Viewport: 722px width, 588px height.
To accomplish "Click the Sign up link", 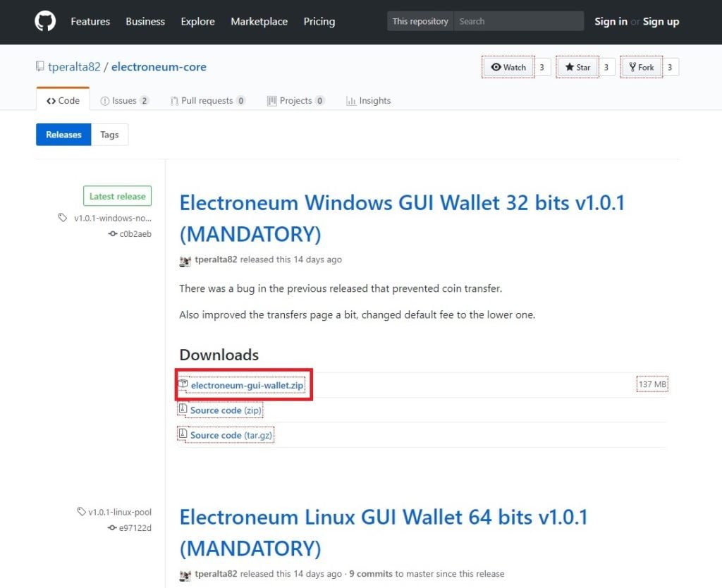I will coord(661,21).
